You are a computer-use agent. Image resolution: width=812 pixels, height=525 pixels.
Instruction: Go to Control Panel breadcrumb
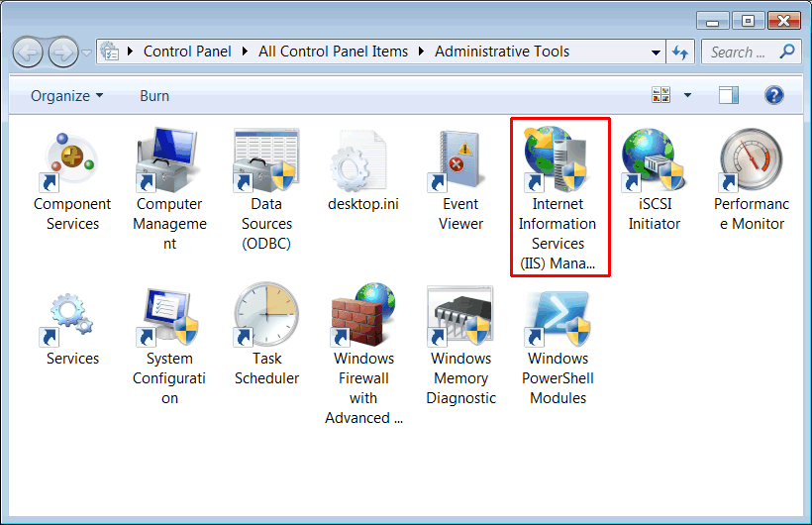click(187, 52)
